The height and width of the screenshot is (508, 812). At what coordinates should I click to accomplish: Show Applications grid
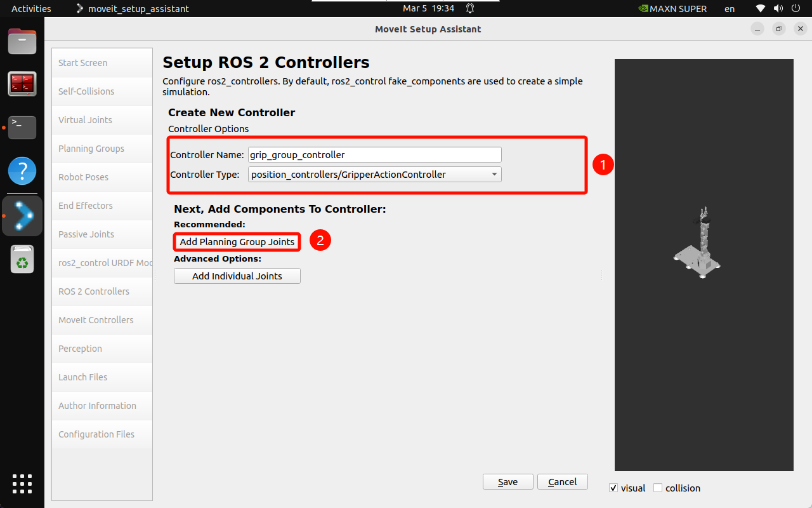22,483
